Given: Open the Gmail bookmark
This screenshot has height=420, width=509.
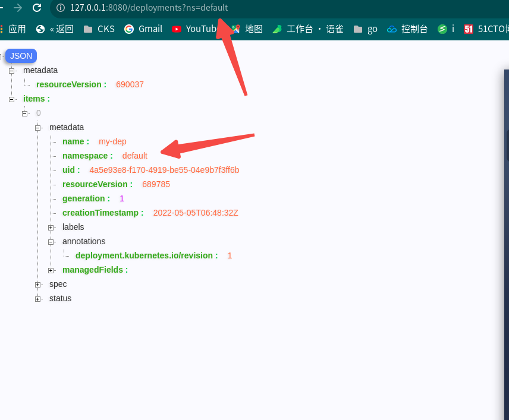Looking at the screenshot, I should [x=143, y=29].
